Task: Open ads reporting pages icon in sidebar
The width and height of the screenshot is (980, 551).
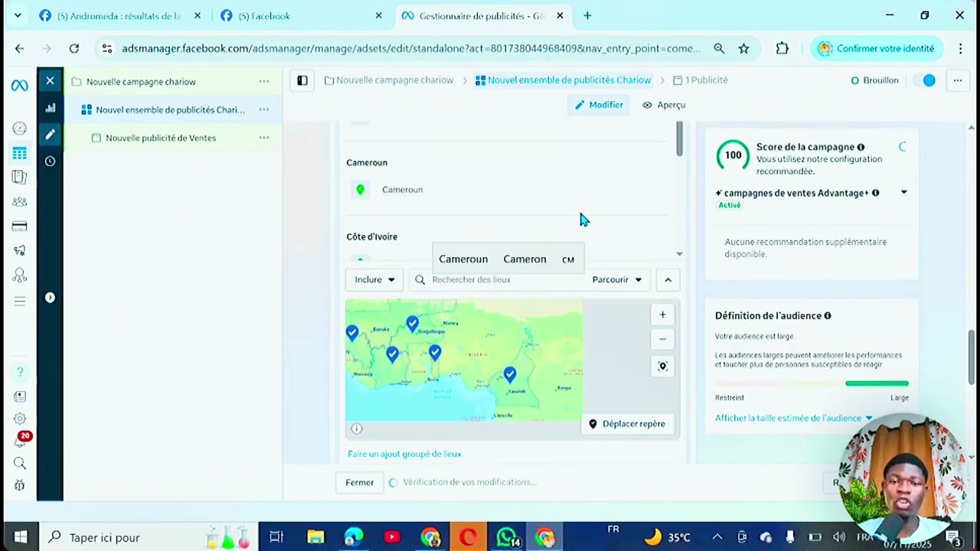Action: pos(19,178)
